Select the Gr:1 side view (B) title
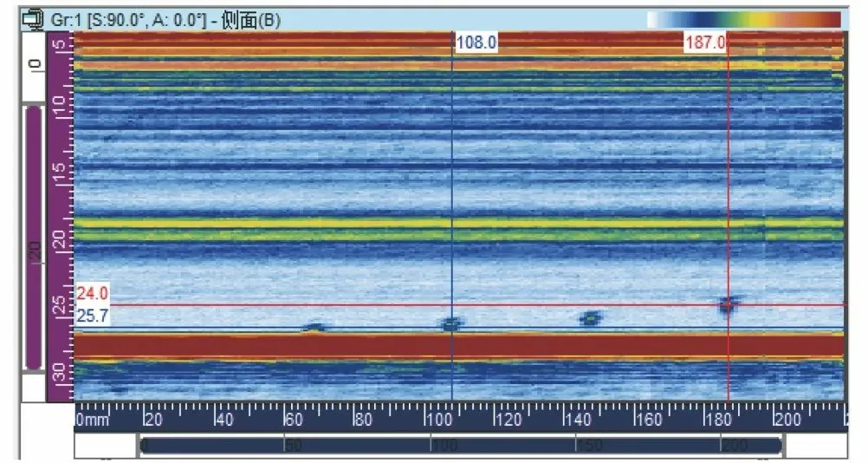The image size is (868, 463). pos(165,20)
